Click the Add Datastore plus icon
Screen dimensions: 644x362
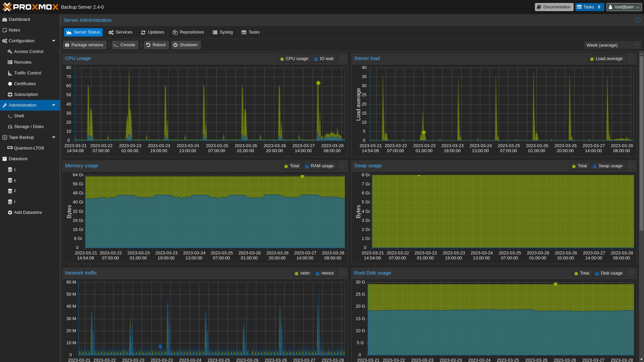point(10,213)
